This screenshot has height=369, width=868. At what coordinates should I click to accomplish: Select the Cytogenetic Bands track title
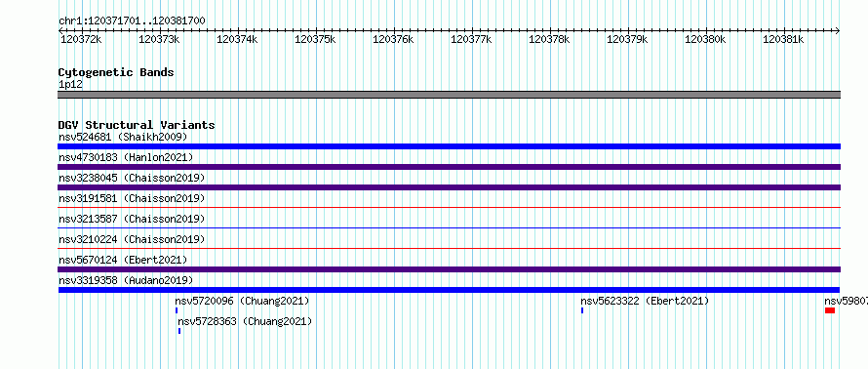click(116, 72)
